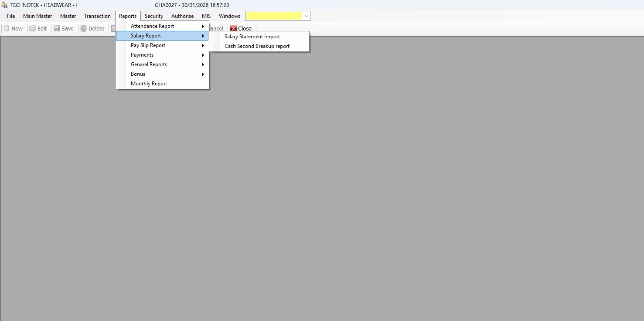
Task: Open the Transaction menu
Action: tap(97, 16)
